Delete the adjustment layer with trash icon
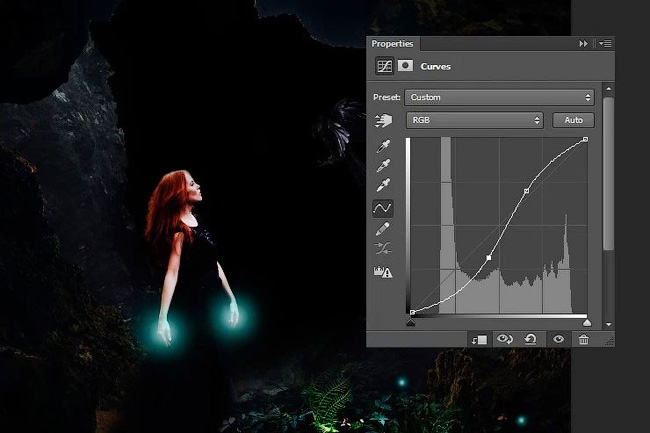Image resolution: width=650 pixels, height=433 pixels. click(x=583, y=339)
